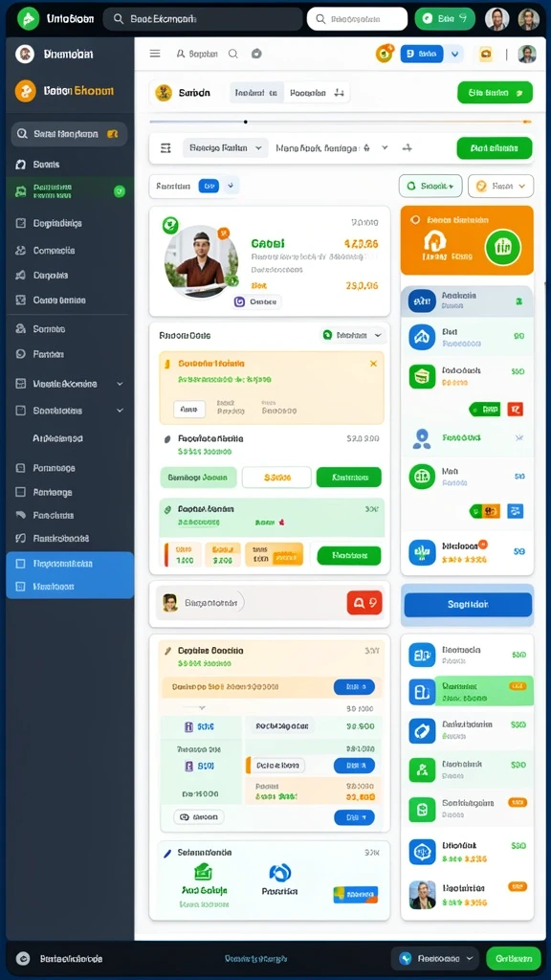Open the green-outlined dropdown above orange card
This screenshot has height=980, width=551.
(430, 186)
